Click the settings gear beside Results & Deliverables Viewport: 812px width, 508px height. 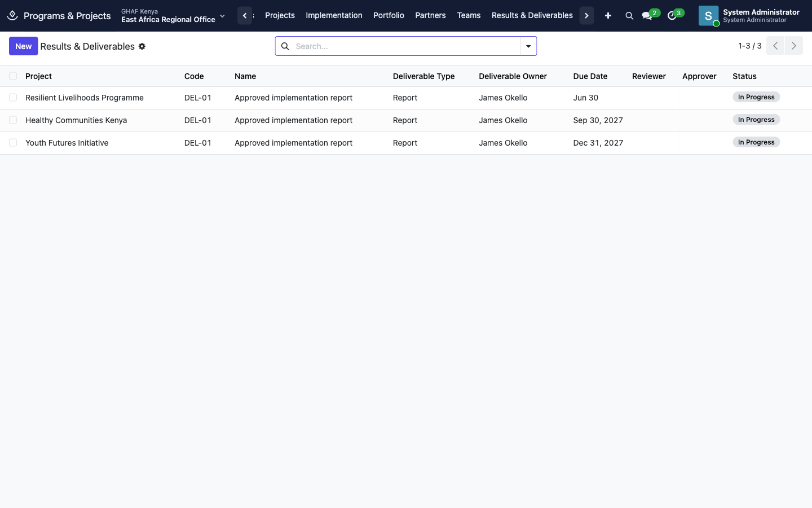tap(142, 46)
